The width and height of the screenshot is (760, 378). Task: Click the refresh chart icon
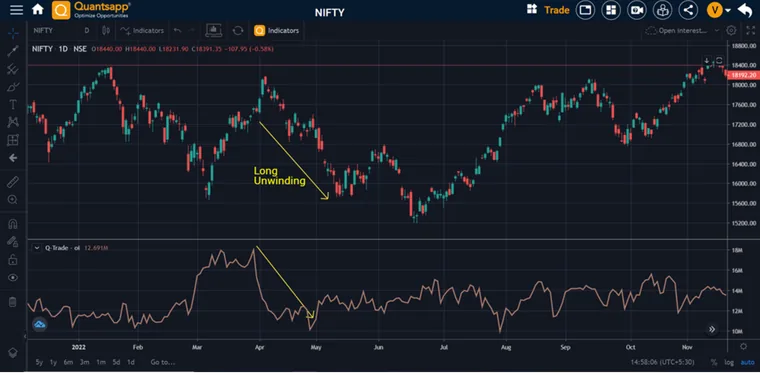pyautogui.click(x=238, y=31)
